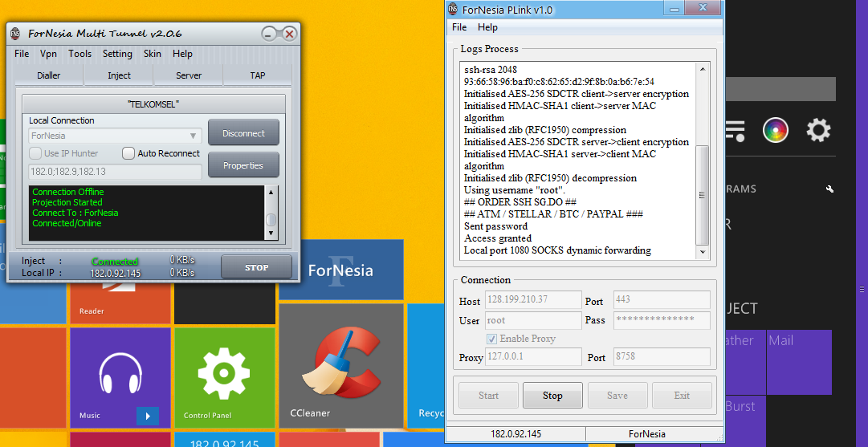Click the list lines icon in the right panel
This screenshot has width=868, height=447.
[735, 131]
